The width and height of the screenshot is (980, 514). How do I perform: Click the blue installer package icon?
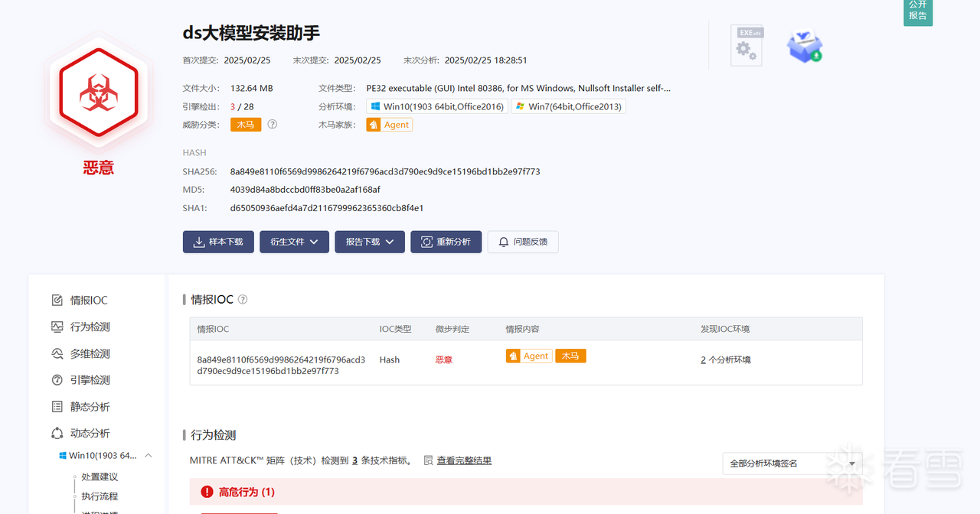[805, 46]
